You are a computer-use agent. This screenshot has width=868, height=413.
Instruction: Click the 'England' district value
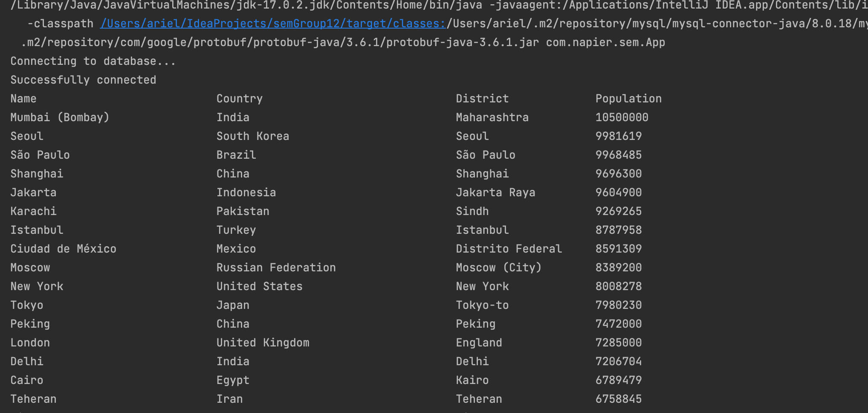[479, 343]
